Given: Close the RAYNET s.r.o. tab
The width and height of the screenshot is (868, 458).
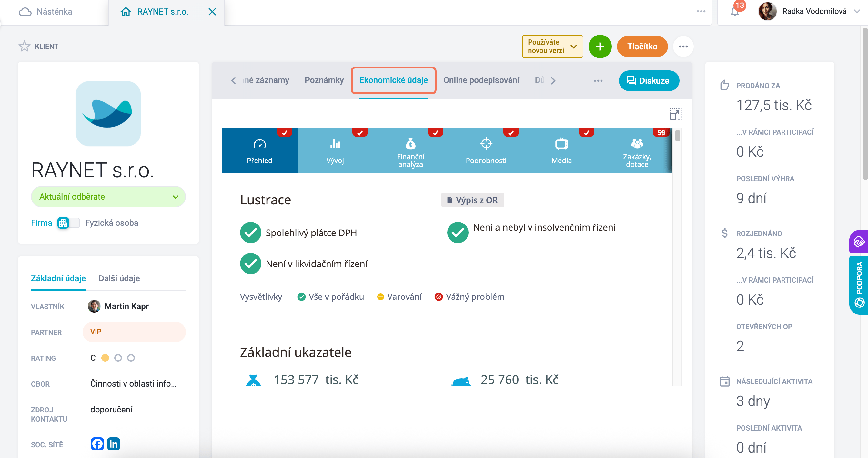Looking at the screenshot, I should coord(212,12).
